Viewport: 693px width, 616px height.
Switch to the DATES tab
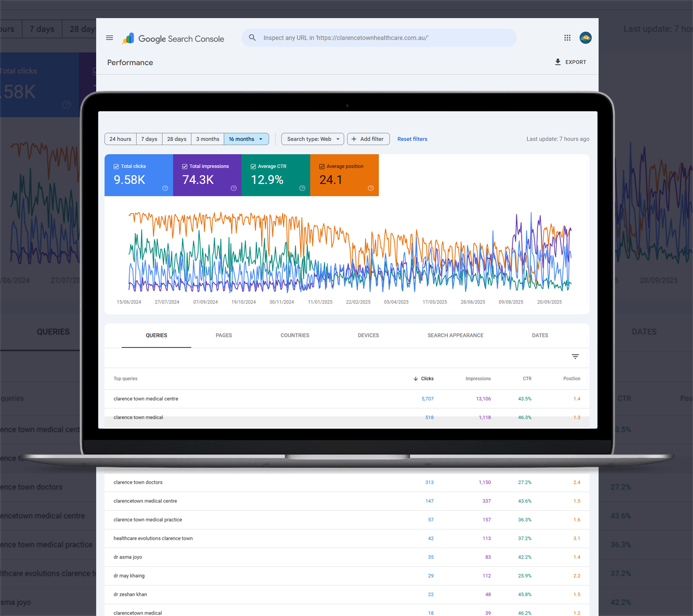tap(539, 336)
